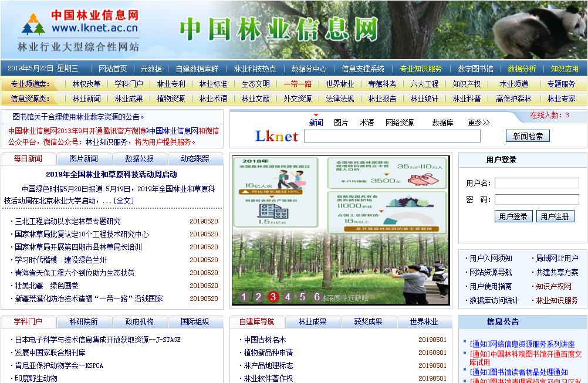Select 图片 search category
The image size is (588, 383).
point(341,123)
